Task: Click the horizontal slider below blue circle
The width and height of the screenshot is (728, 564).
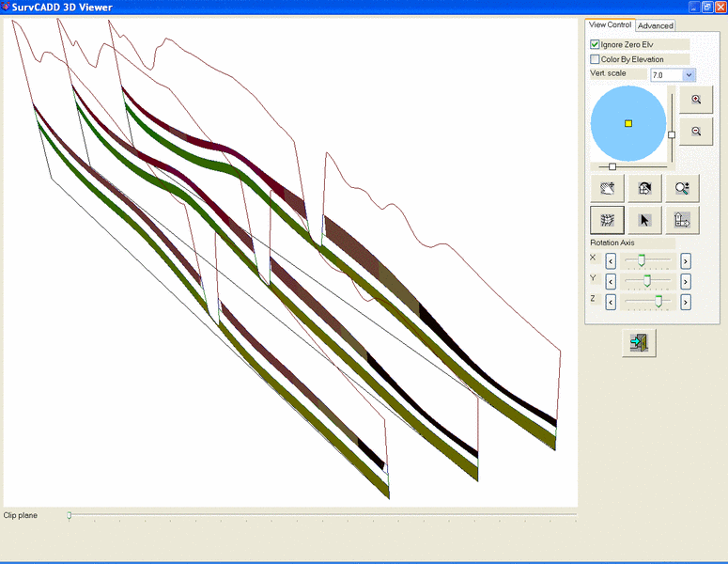Action: [612, 166]
